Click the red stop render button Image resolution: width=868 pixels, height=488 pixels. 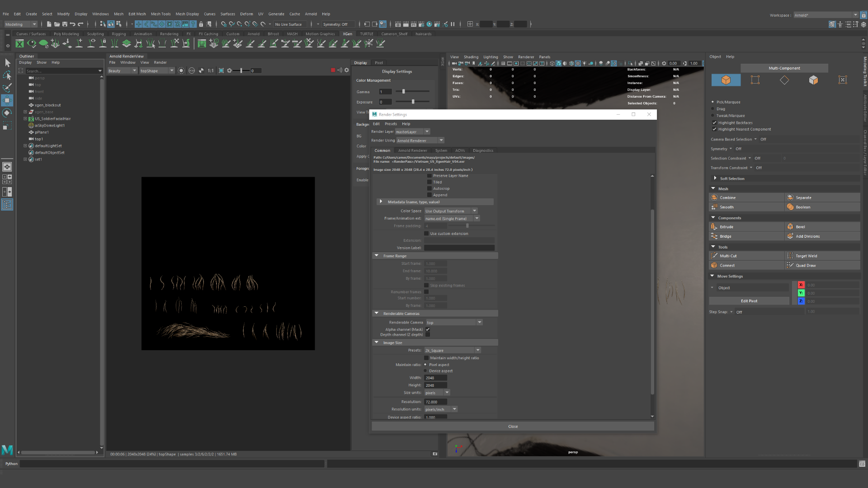pyautogui.click(x=333, y=70)
